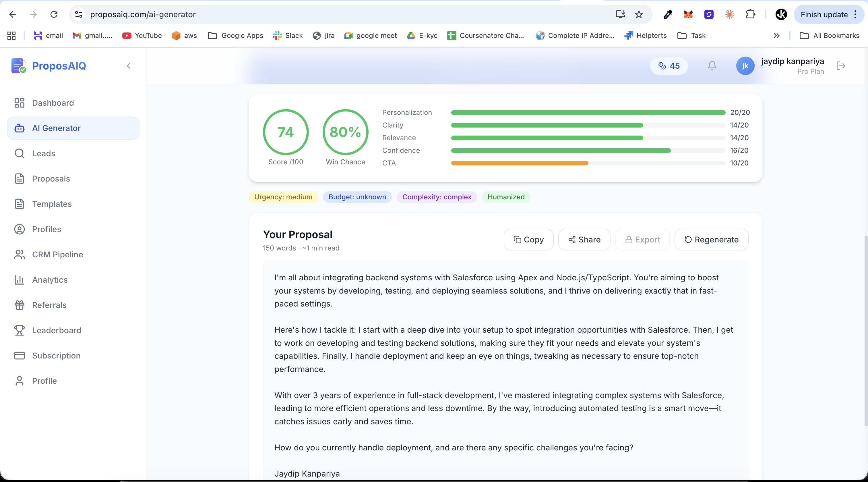Image resolution: width=868 pixels, height=482 pixels.
Task: Click the logout arrow icon
Action: [841, 66]
